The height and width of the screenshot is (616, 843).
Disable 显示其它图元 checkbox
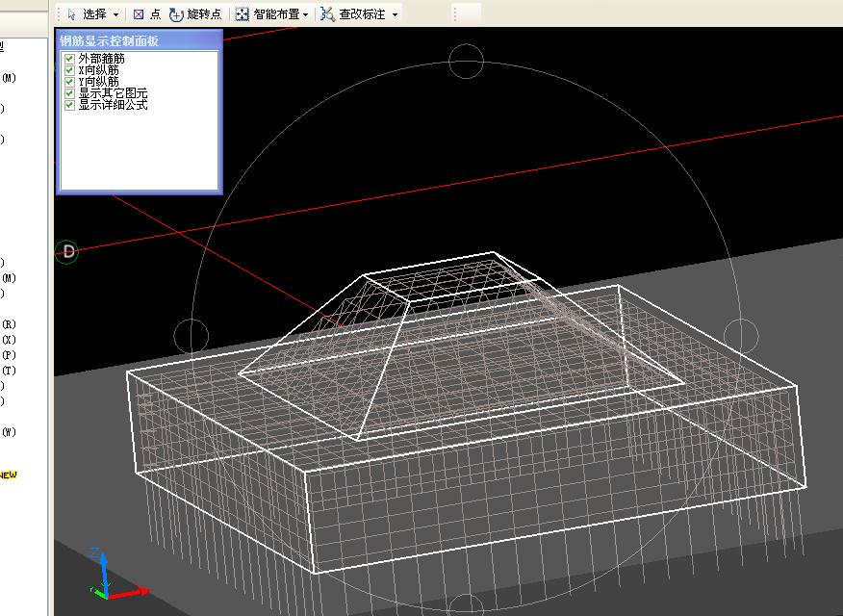tap(69, 93)
